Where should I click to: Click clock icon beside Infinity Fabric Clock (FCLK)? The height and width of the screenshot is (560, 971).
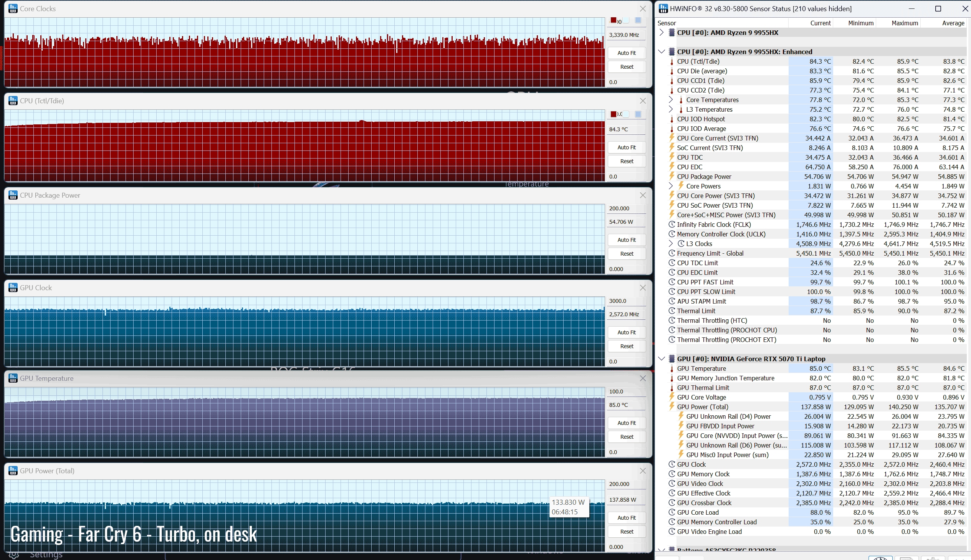672,225
